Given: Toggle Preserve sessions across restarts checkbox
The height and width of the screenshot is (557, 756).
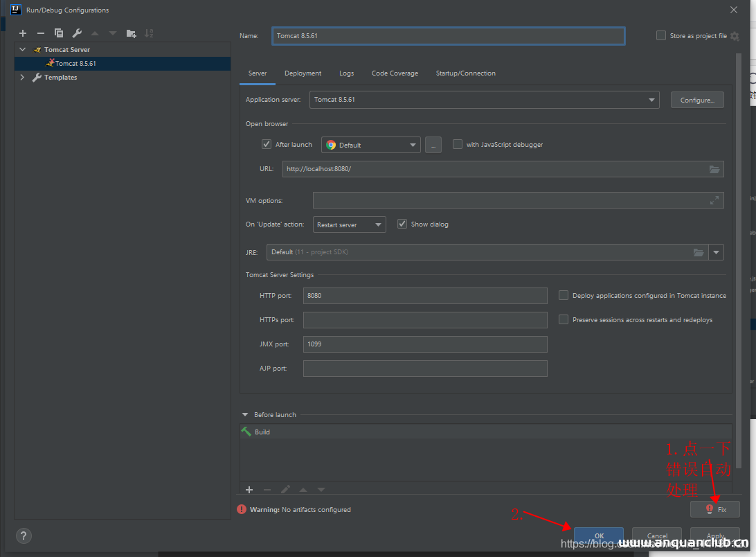Looking at the screenshot, I should [x=564, y=320].
